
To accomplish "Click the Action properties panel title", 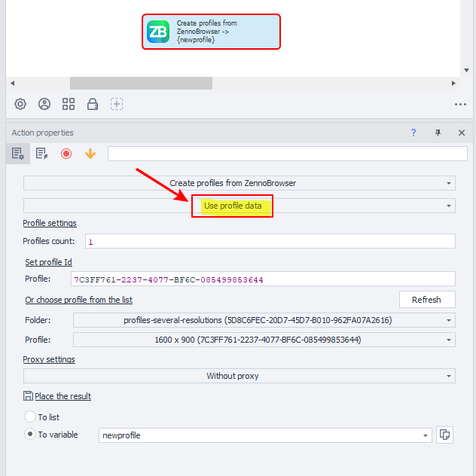I will point(42,133).
